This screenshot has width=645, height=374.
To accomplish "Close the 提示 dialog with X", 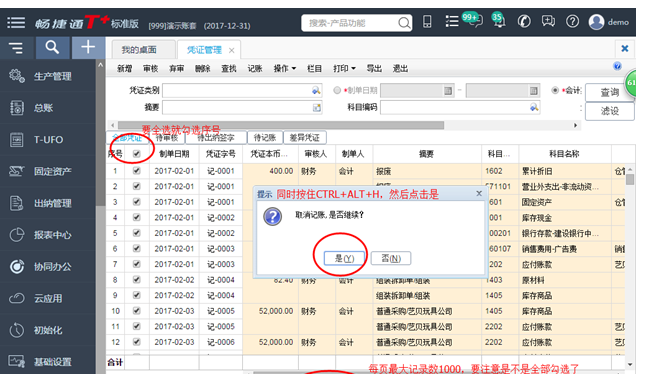I will pos(479,193).
